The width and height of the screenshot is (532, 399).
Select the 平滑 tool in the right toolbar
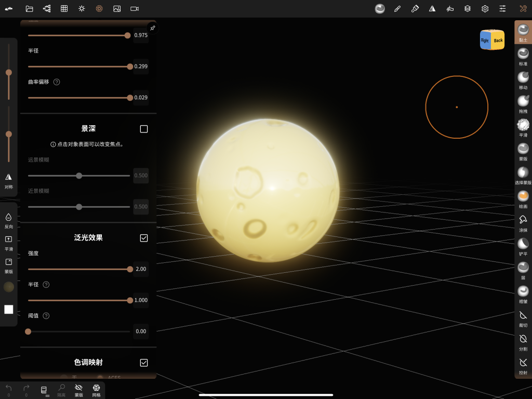click(523, 128)
